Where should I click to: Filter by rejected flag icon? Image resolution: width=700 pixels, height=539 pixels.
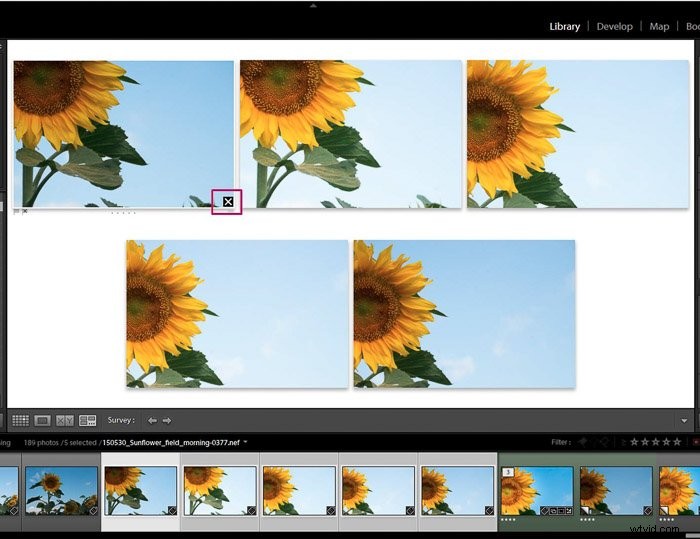604,442
